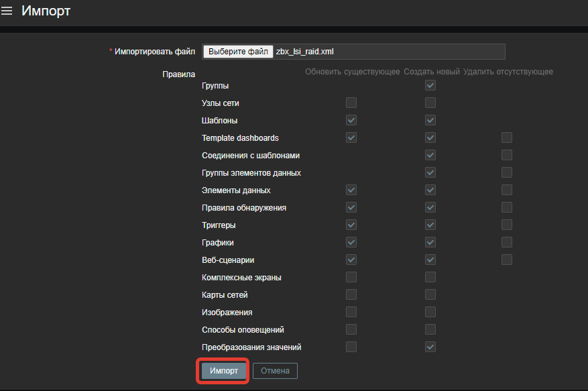Enable Создать новый for Карты сетей
Image resolution: width=588 pixels, height=391 pixels.
click(430, 295)
